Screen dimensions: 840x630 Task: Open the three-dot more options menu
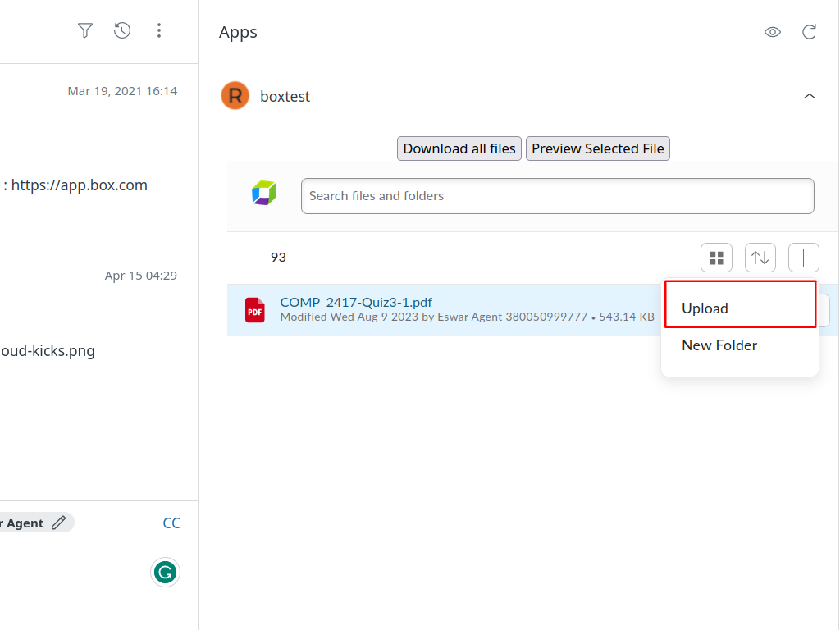[159, 31]
